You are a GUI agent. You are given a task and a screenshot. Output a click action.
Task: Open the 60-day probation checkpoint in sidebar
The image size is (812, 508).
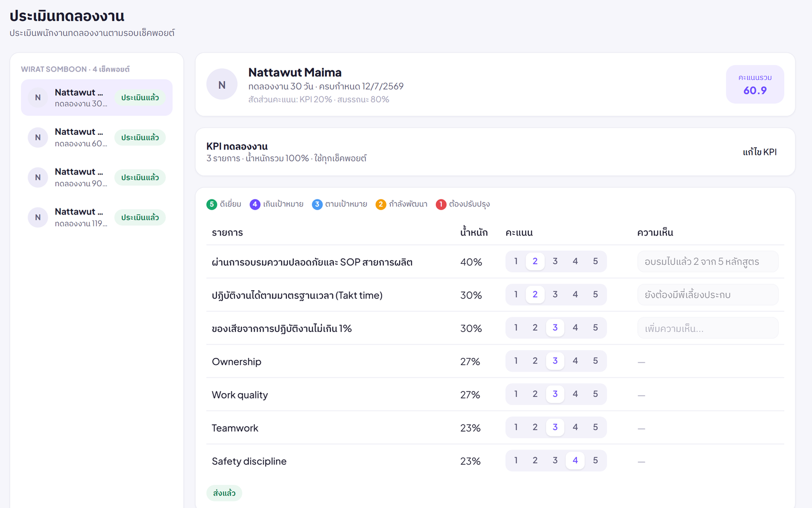pyautogui.click(x=96, y=138)
